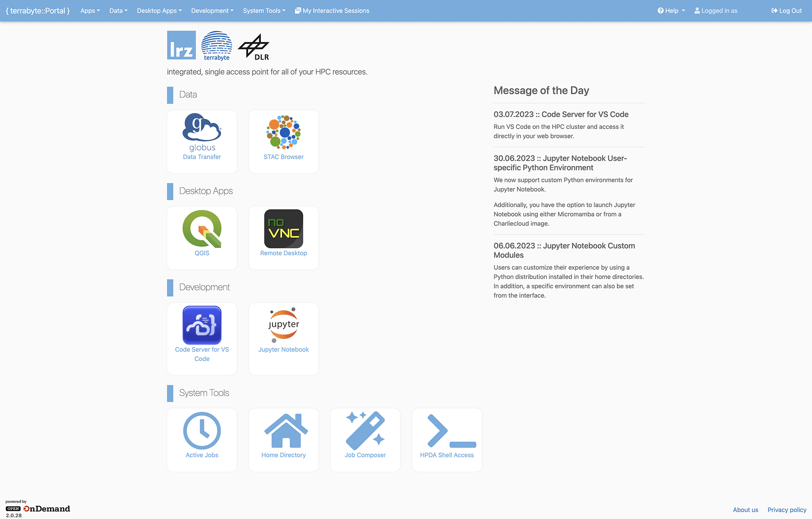
Task: Expand System Tools dropdown menu
Action: point(265,10)
